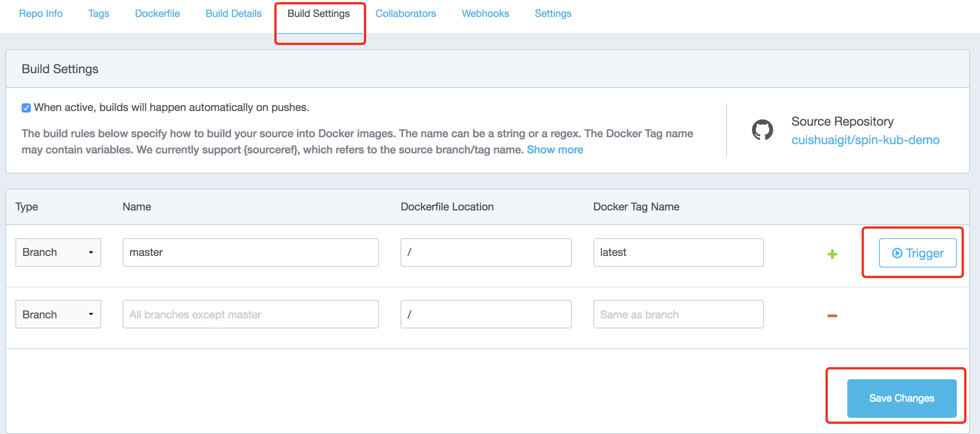Focus the latest Docker tag field

click(678, 252)
